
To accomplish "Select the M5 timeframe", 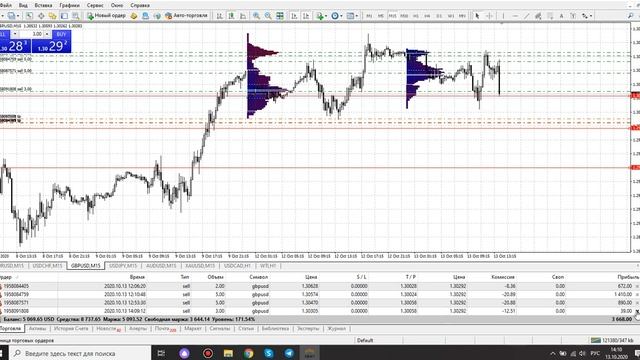I will (x=381, y=16).
